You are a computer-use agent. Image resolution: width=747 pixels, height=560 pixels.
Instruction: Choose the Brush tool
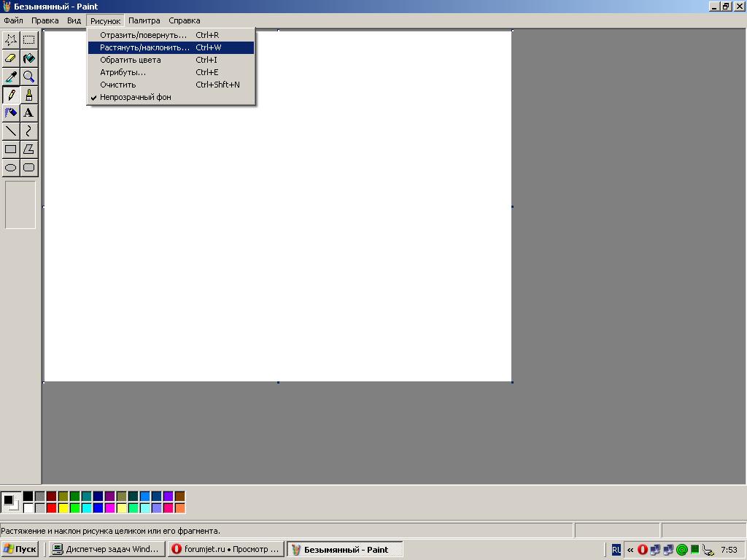click(x=28, y=95)
